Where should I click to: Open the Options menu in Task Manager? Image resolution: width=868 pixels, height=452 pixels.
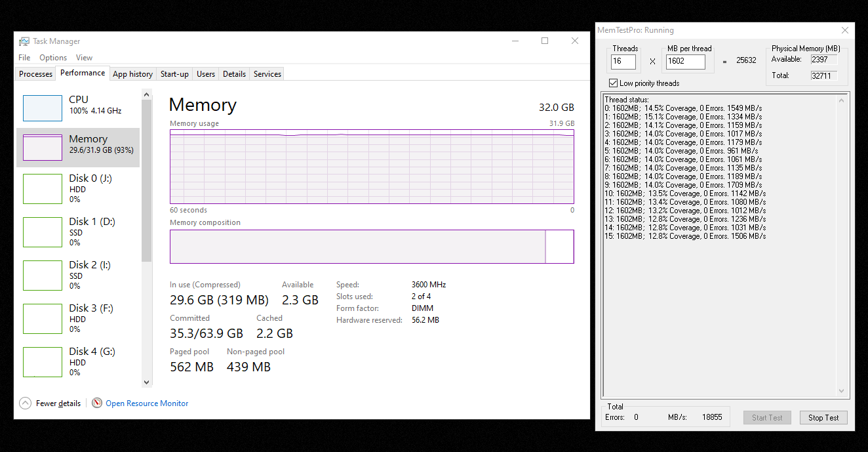click(x=53, y=58)
